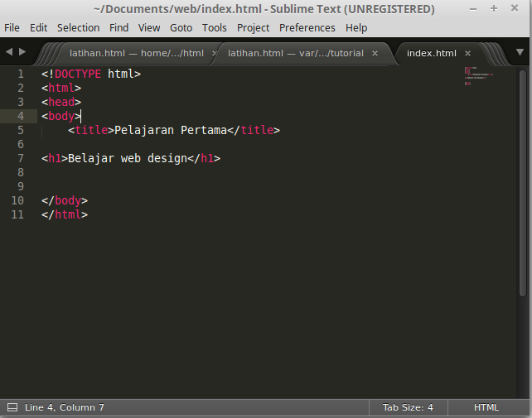Click the minimap code preview
Viewport: 532px width, 418px height.
coord(478,76)
